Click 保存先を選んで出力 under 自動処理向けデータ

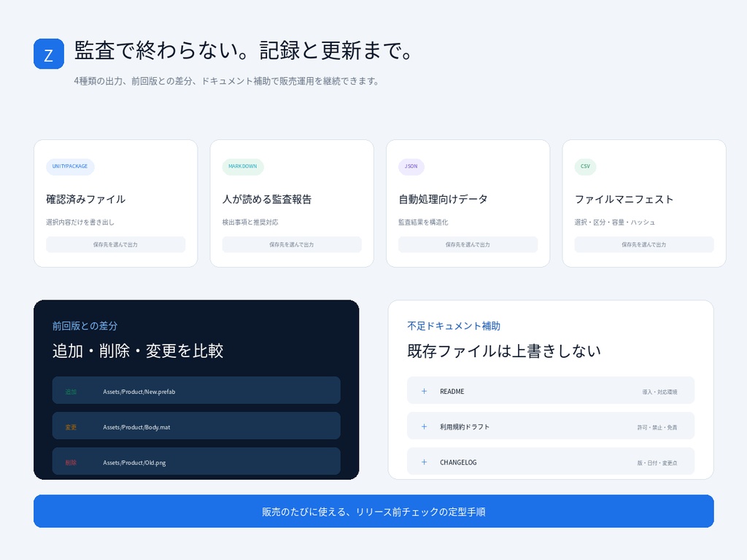(x=468, y=244)
